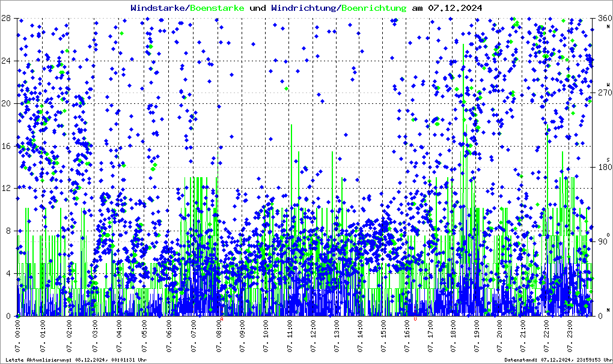Click time label '07. 10:00'
The width and height of the screenshot is (613, 364).
coord(266,336)
